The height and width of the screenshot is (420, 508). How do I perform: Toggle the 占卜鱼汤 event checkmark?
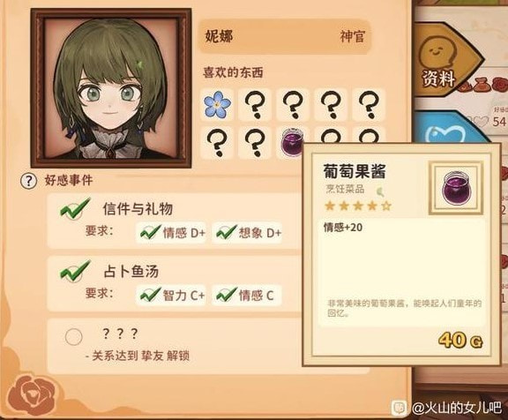tap(75, 271)
